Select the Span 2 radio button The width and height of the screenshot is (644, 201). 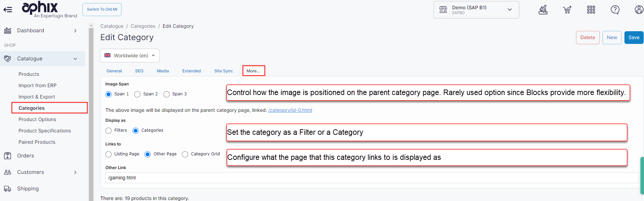click(137, 94)
